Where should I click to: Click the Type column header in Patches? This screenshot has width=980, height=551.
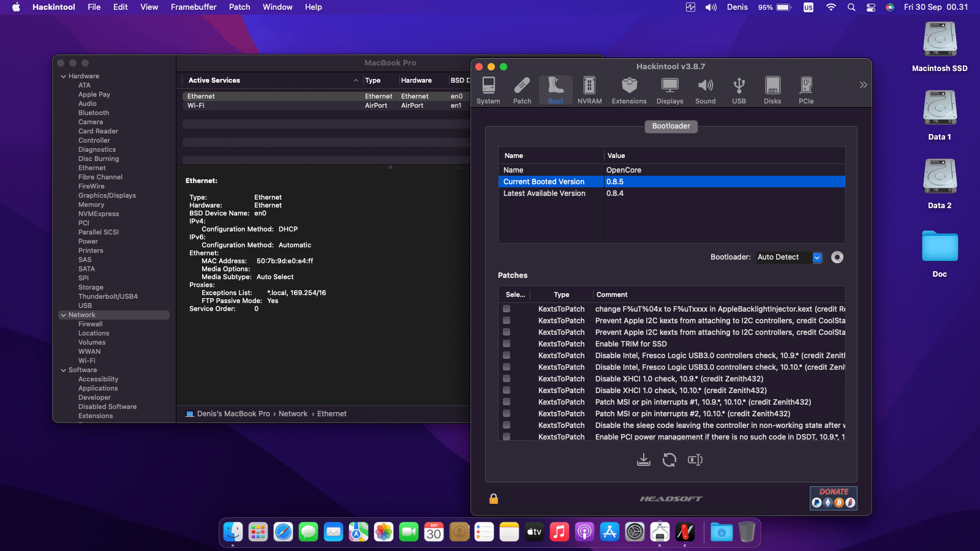[562, 295]
